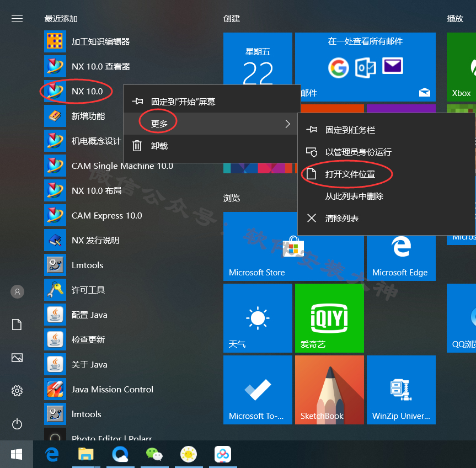The height and width of the screenshot is (468, 476).
Task: Click the 播放 group header
Action: point(454,19)
